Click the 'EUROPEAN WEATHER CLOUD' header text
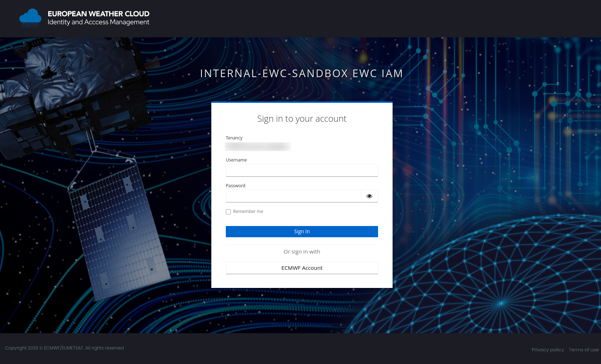Screen dimensions: 601x364 pos(99,14)
